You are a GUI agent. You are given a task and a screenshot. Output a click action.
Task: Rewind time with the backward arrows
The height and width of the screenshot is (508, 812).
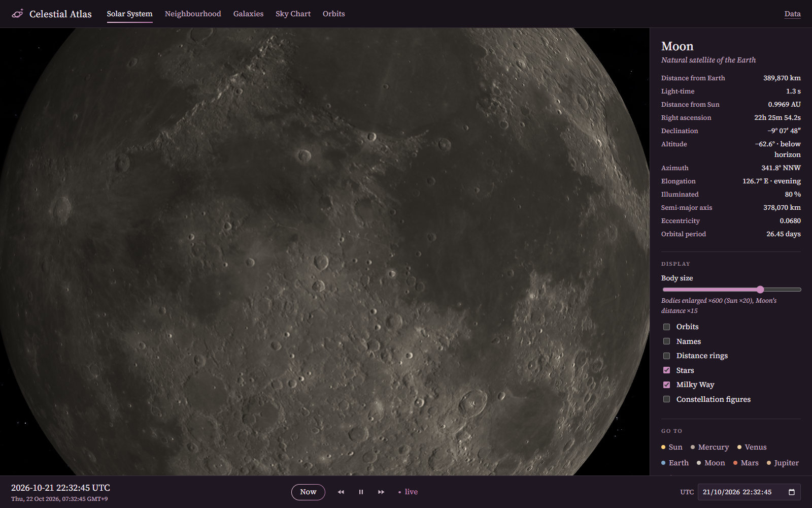tap(341, 492)
